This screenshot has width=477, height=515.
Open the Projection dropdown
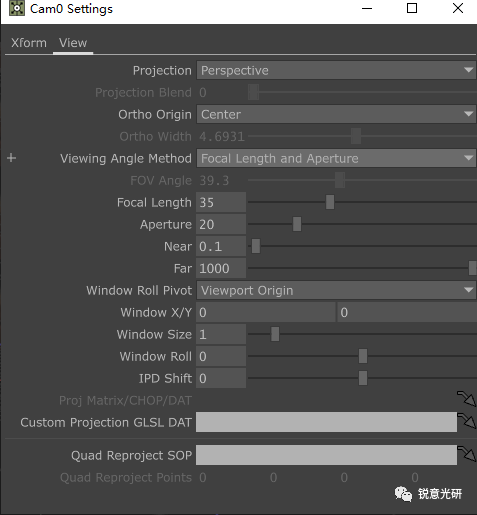tap(336, 70)
